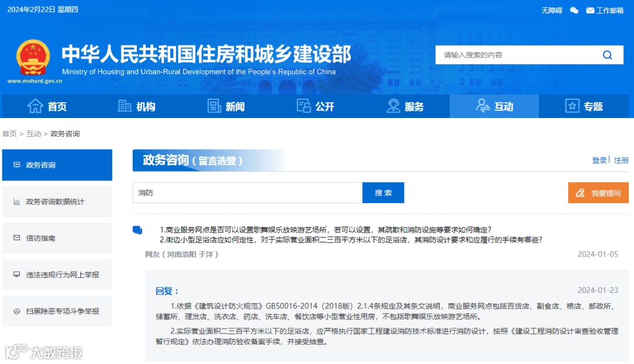Click the poster name 网友（河南洛阳 于洋）
634x364 pixels.
tap(181, 254)
